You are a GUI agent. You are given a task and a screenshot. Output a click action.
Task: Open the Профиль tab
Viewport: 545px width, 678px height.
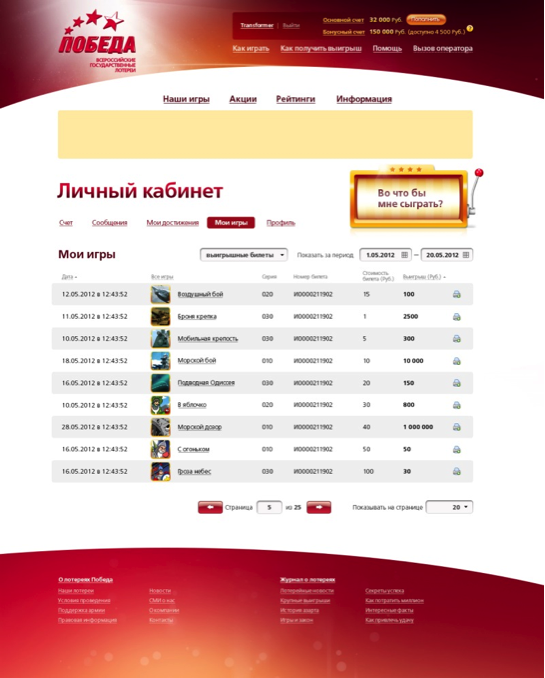(281, 223)
